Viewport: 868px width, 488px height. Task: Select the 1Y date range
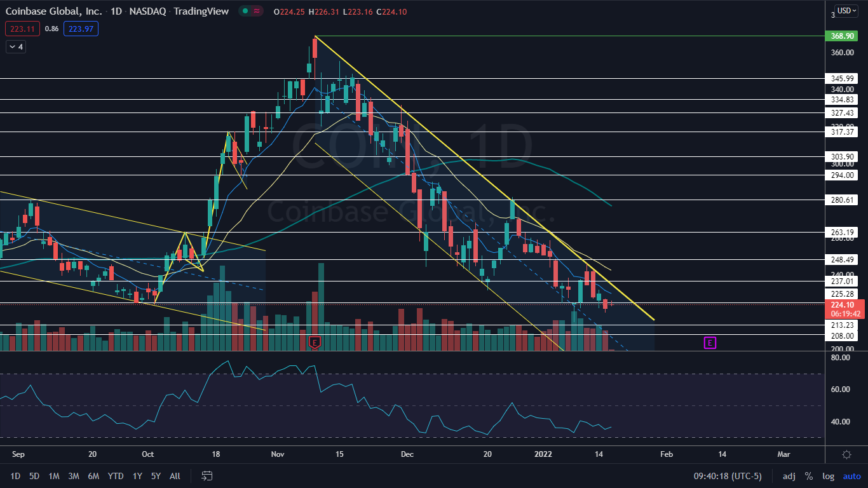pyautogui.click(x=137, y=476)
